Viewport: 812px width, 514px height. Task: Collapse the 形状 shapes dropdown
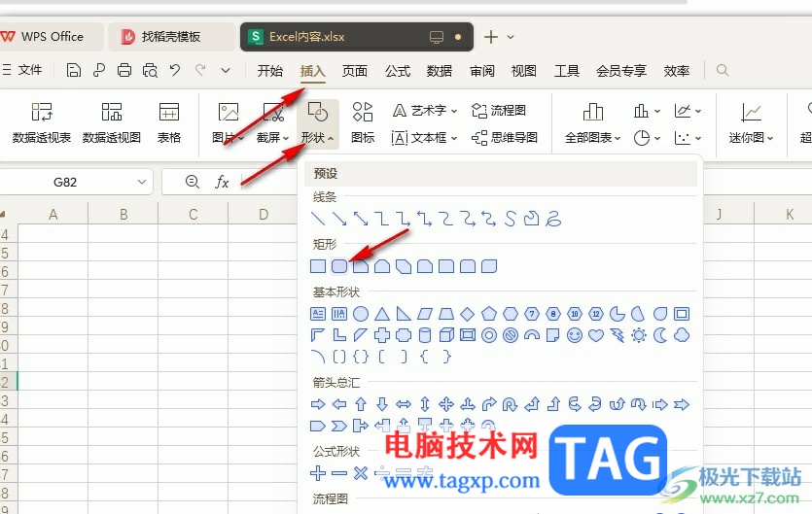coord(317,123)
